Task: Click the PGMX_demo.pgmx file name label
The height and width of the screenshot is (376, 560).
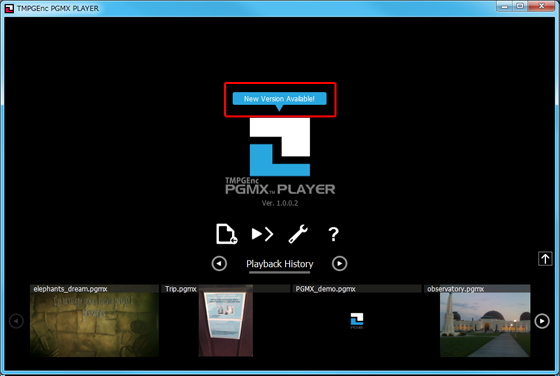Action: coord(325,289)
